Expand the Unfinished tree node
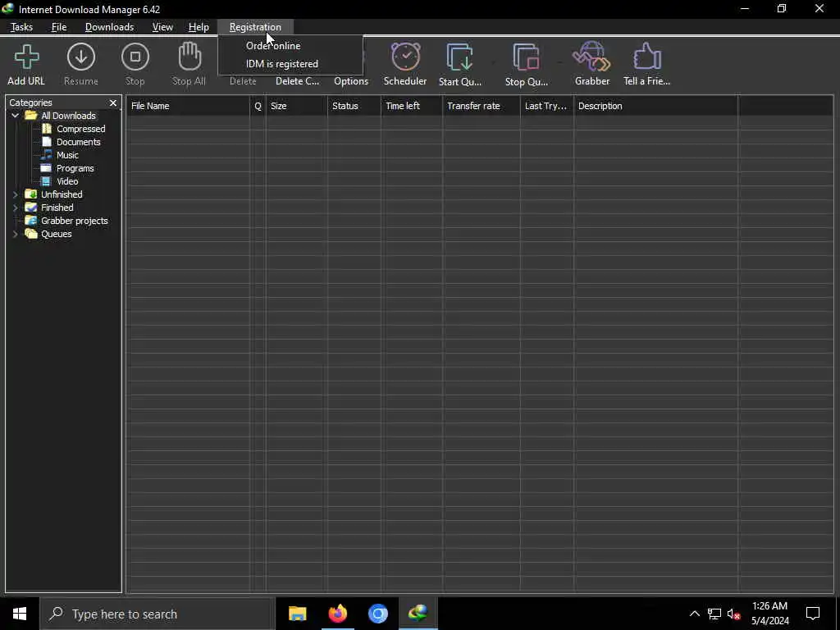This screenshot has width=840, height=630. click(x=16, y=194)
